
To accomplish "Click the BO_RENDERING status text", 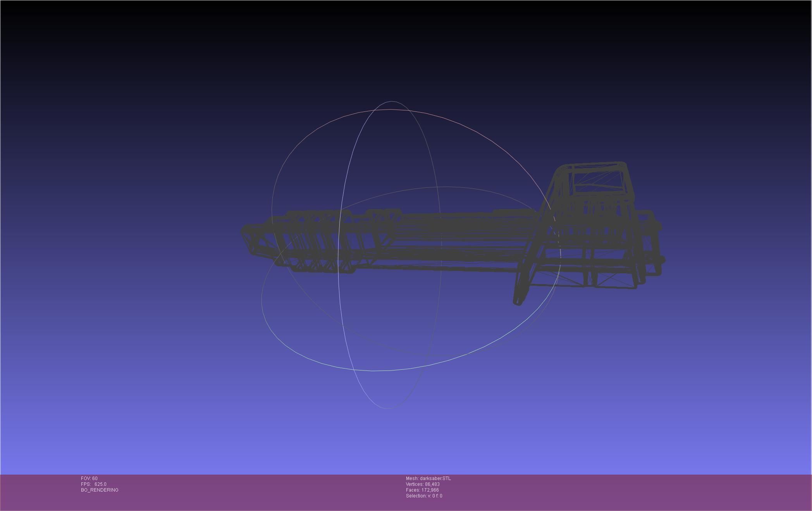I will pos(100,490).
